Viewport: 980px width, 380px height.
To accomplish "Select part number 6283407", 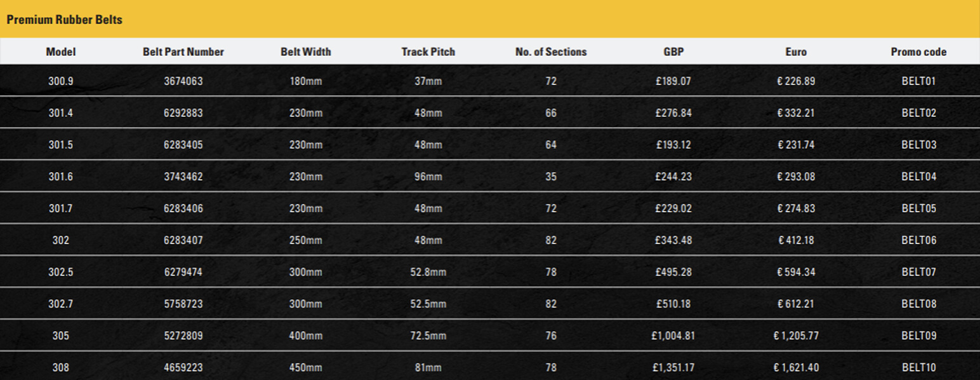I will click(x=183, y=240).
